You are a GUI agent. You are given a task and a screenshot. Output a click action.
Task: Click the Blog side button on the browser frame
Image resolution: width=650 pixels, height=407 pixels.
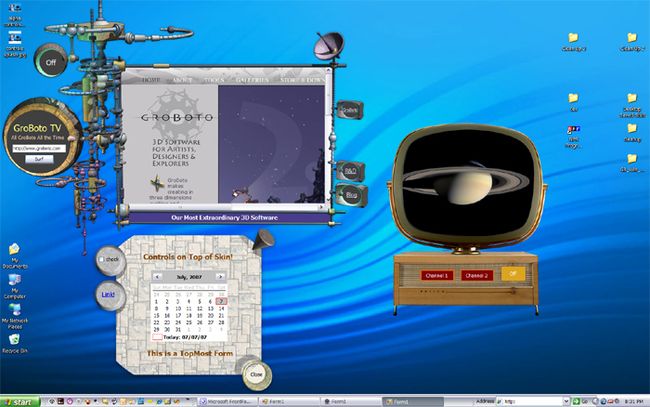click(x=352, y=194)
